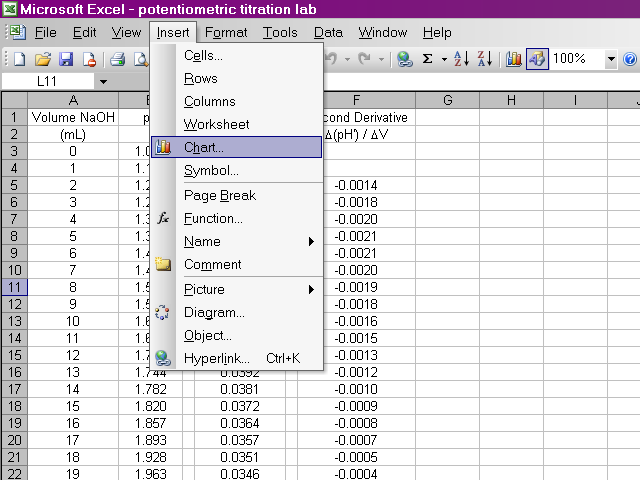Choose Symbol... from Insert menu
The image size is (640, 480).
[236, 170]
